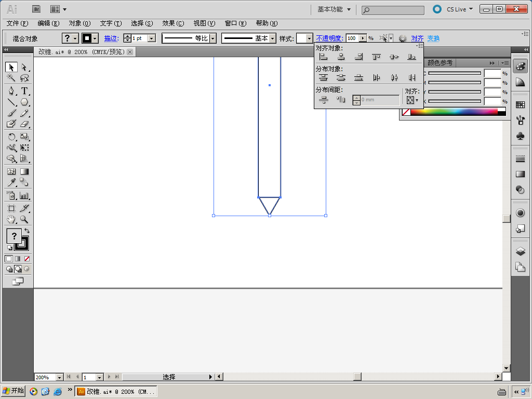Open Adobe Bridge via Br icon
This screenshot has height=399, width=532.
[36, 9]
